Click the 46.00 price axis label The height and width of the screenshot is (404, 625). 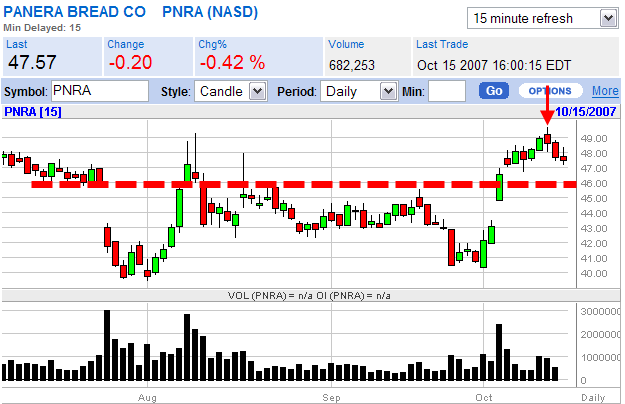[594, 184]
